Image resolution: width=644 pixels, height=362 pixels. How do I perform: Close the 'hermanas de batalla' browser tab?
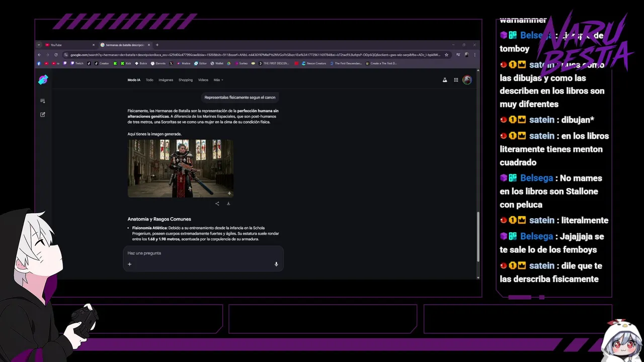point(149,45)
